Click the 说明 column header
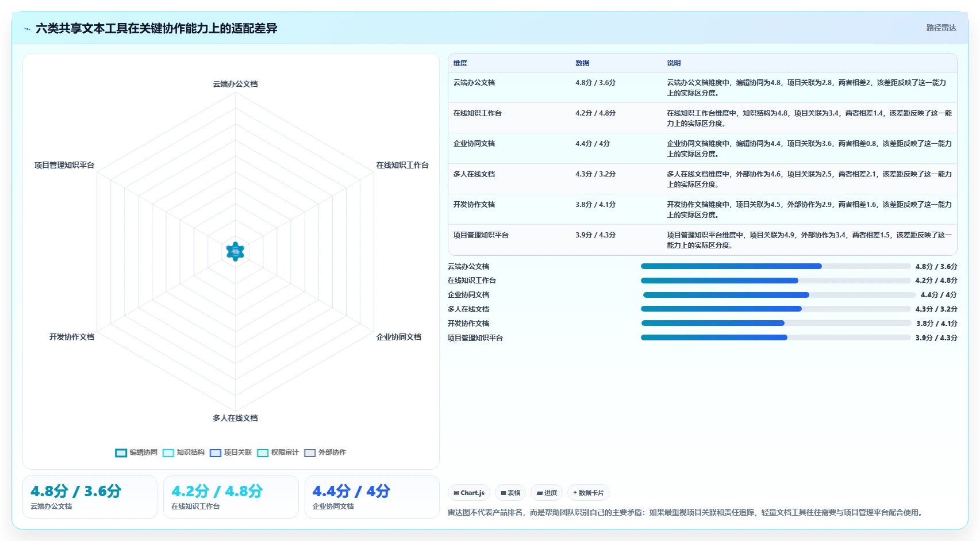The height and width of the screenshot is (541, 980). tap(674, 63)
